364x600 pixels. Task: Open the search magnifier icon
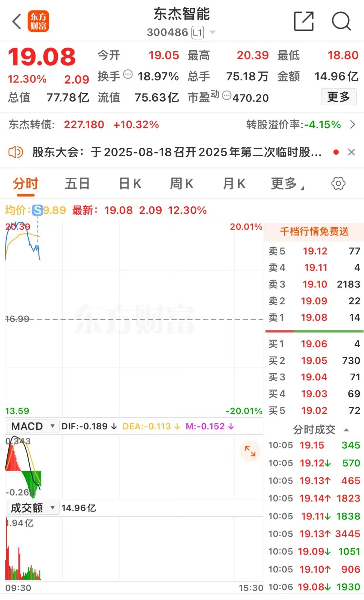pyautogui.click(x=341, y=21)
